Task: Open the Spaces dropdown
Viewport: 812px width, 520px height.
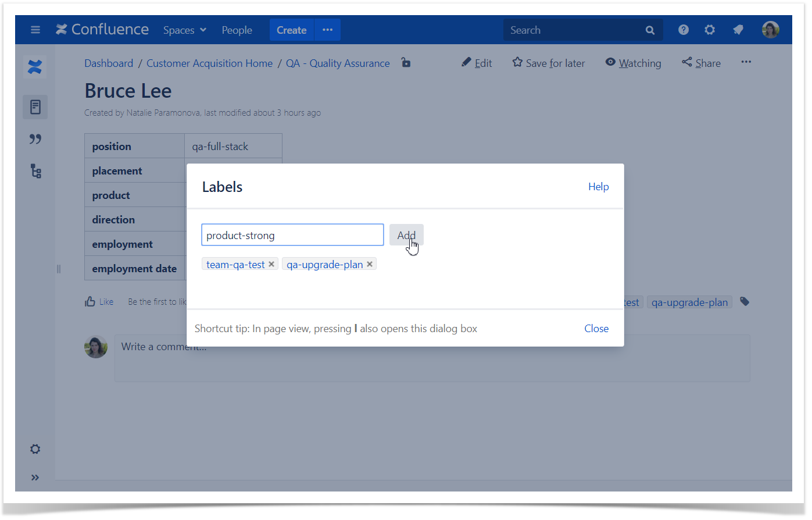Action: pos(184,30)
